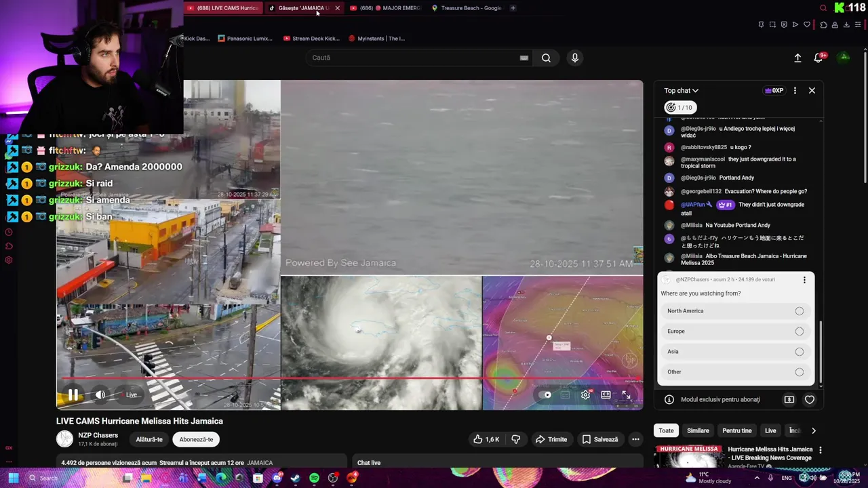Click the Super Chat dollar icon
This screenshot has height=488, width=868.
789,400
